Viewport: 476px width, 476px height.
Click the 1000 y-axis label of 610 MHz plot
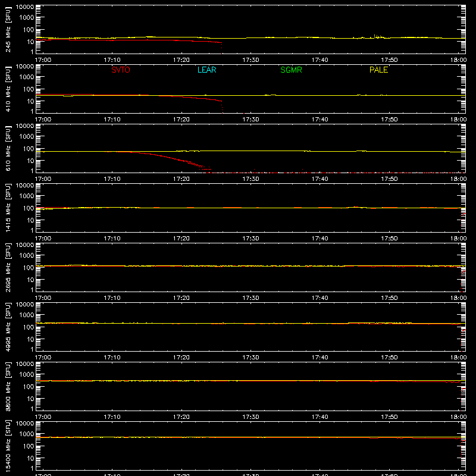click(27, 136)
